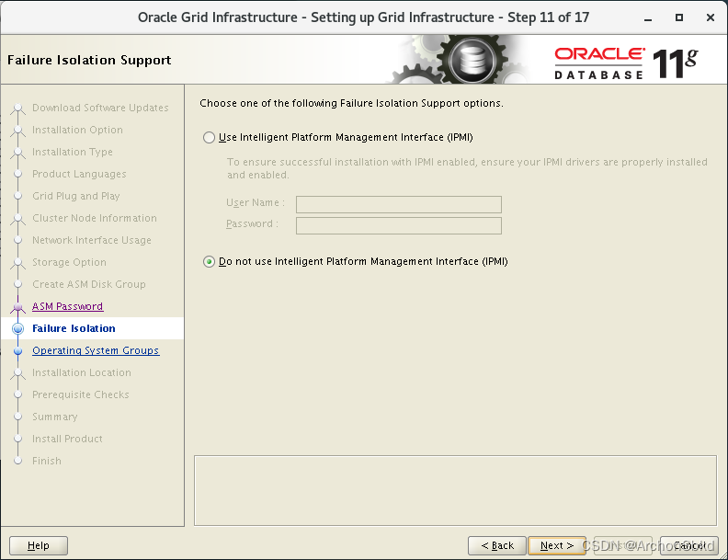Select Use Intelligent Platform Management Interface option

[x=209, y=137]
